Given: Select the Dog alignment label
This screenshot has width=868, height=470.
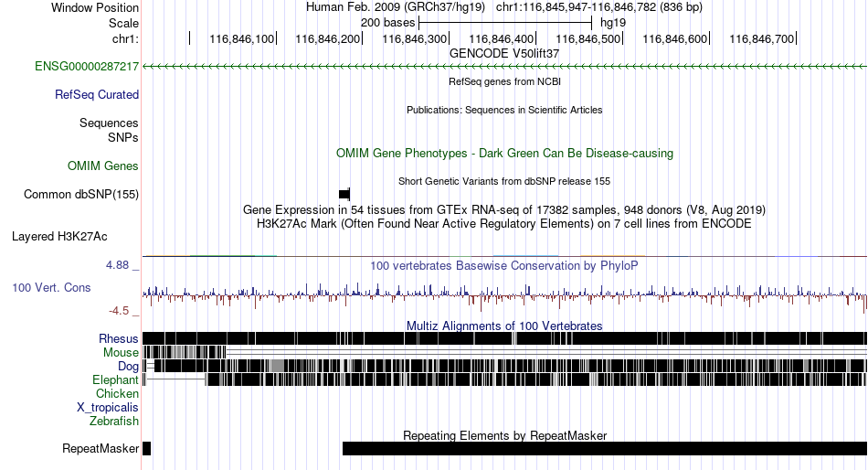Looking at the screenshot, I should tap(128, 367).
